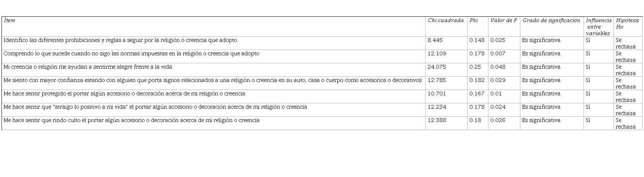Select the item starting 'Me siento con mayor confianza'
Image resolution: width=644 pixels, height=177 pixels.
212,80
